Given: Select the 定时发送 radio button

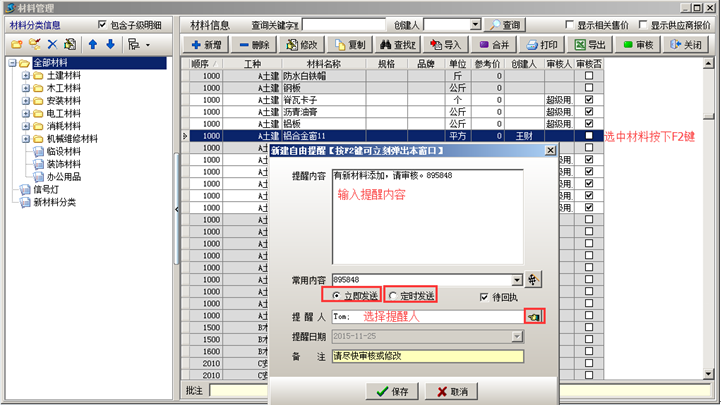Looking at the screenshot, I should (393, 297).
